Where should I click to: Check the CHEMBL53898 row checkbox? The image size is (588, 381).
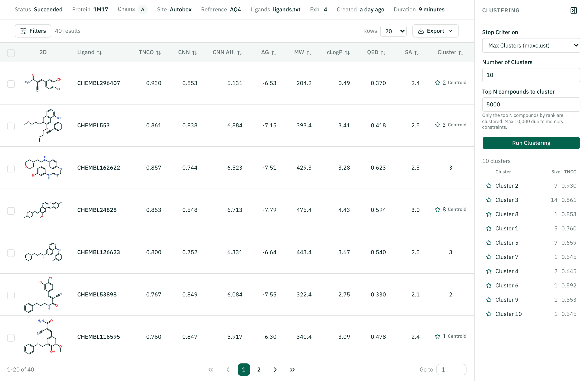tap(11, 295)
